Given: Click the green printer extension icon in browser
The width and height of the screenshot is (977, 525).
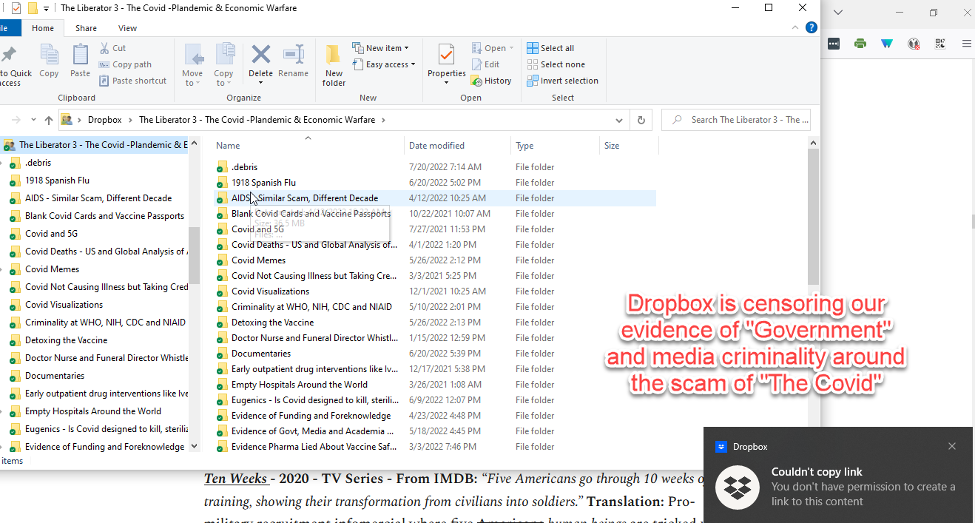Looking at the screenshot, I should click(x=860, y=44).
